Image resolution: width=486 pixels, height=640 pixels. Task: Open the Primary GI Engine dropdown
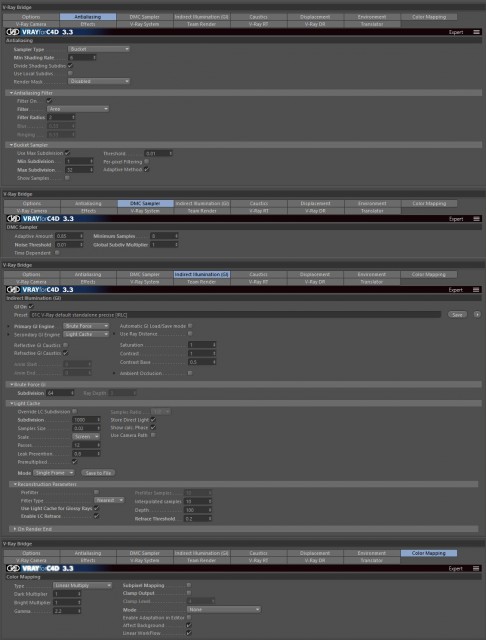click(86, 326)
